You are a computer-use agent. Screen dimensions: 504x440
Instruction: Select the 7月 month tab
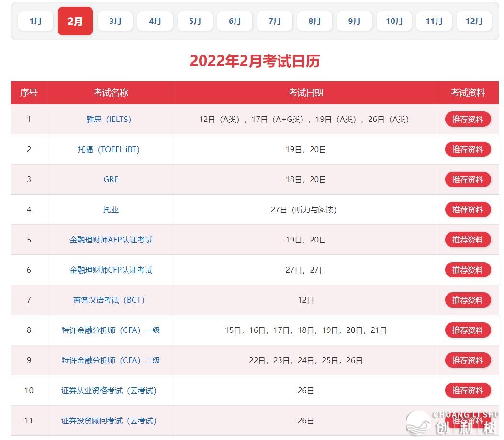[275, 21]
